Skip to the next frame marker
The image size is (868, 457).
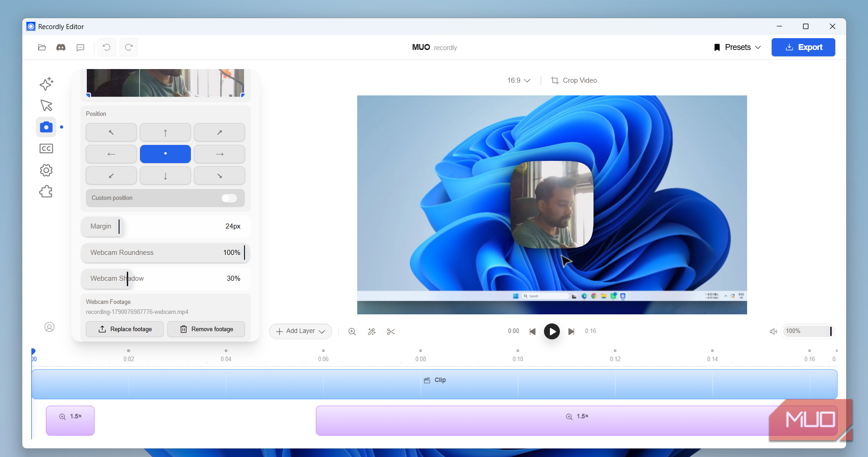(x=571, y=332)
